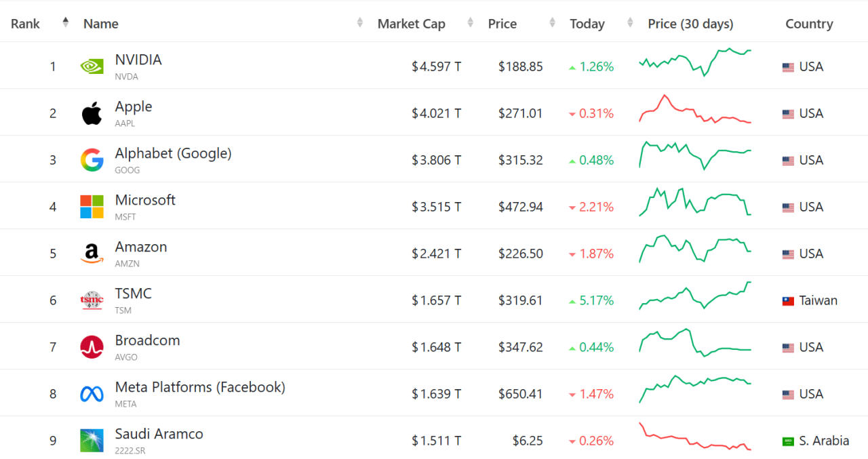Click the Alphabet Google logo icon

[x=92, y=160]
